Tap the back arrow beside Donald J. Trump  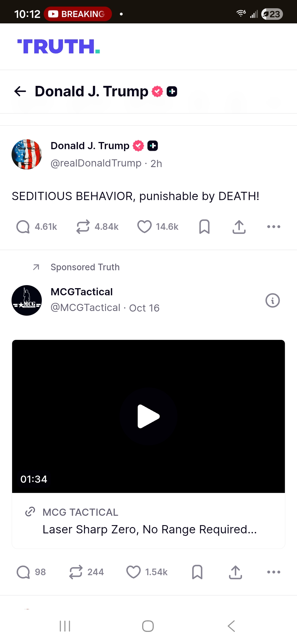(20, 91)
